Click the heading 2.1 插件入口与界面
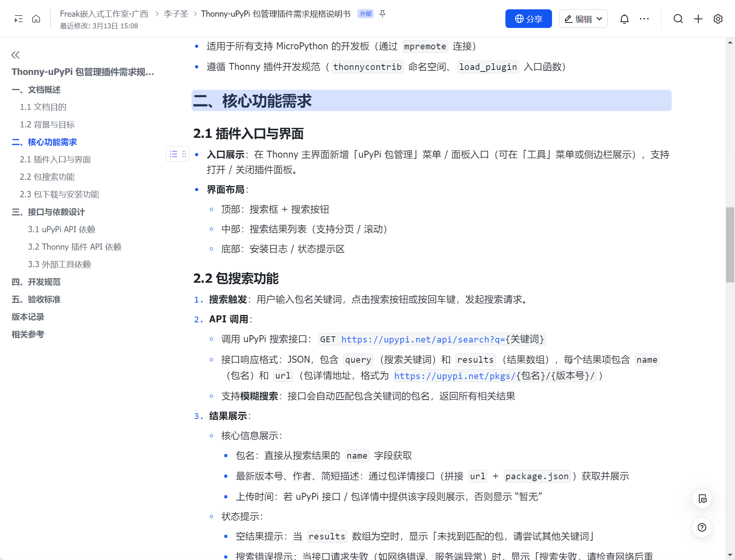735x560 pixels. click(x=249, y=134)
